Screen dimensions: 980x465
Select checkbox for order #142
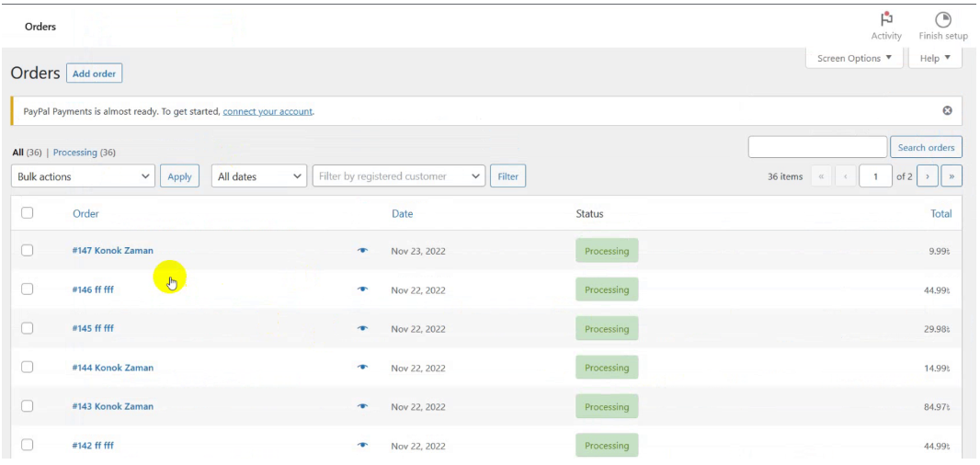(27, 445)
